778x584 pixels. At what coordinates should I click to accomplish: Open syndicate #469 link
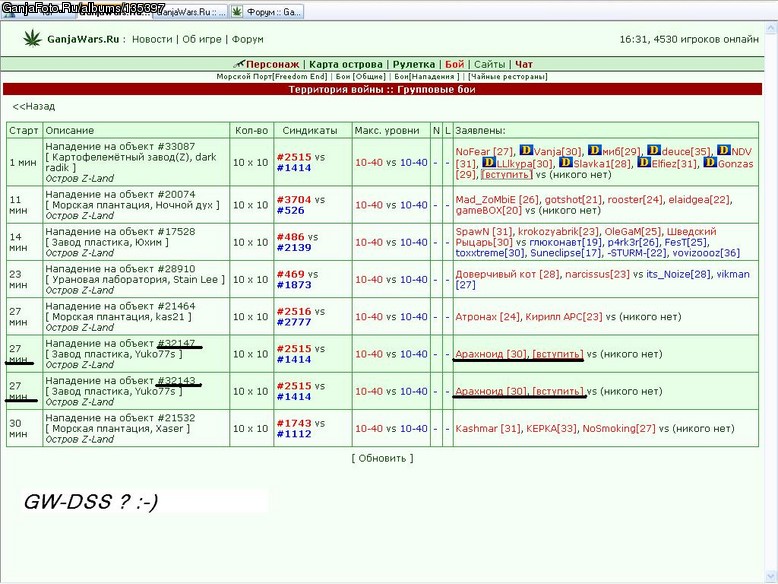[x=290, y=274]
